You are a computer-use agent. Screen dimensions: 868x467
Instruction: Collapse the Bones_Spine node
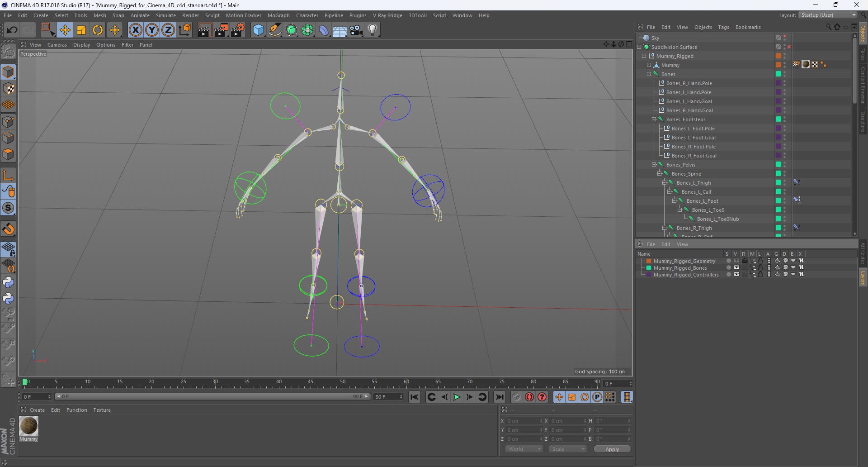pyautogui.click(x=660, y=174)
